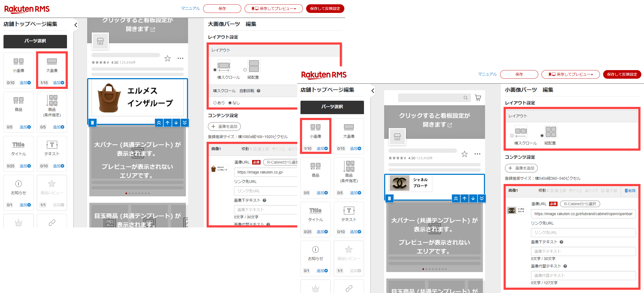Move エルメス banner to bottom with double-down arrow
The image size is (644, 293).
(x=185, y=123)
